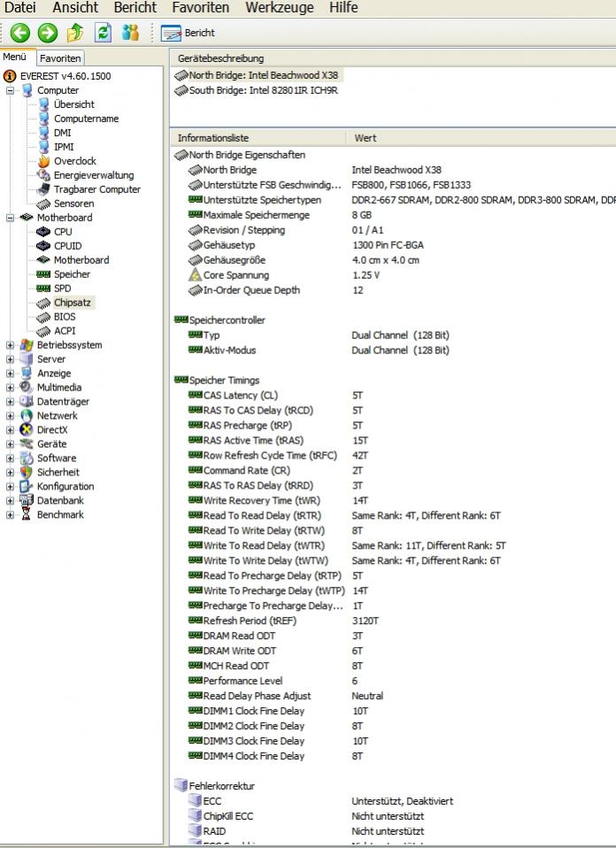This screenshot has width=616, height=848.
Task: Expand the Server tree node
Action: coord(10,358)
